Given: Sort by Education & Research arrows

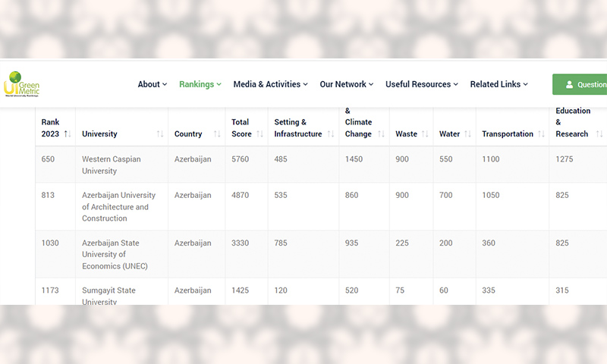Looking at the screenshot, I should (x=599, y=133).
